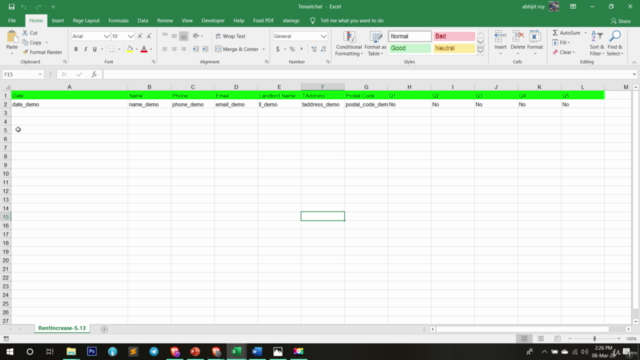
Task: Expand the formula bar chevron
Action: 634,74
